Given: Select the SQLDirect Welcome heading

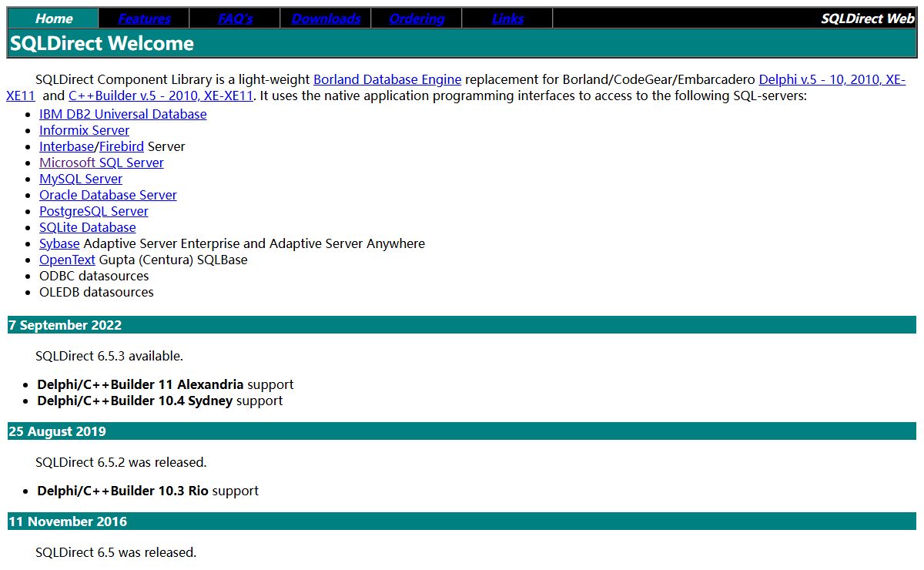Looking at the screenshot, I should click(x=102, y=43).
